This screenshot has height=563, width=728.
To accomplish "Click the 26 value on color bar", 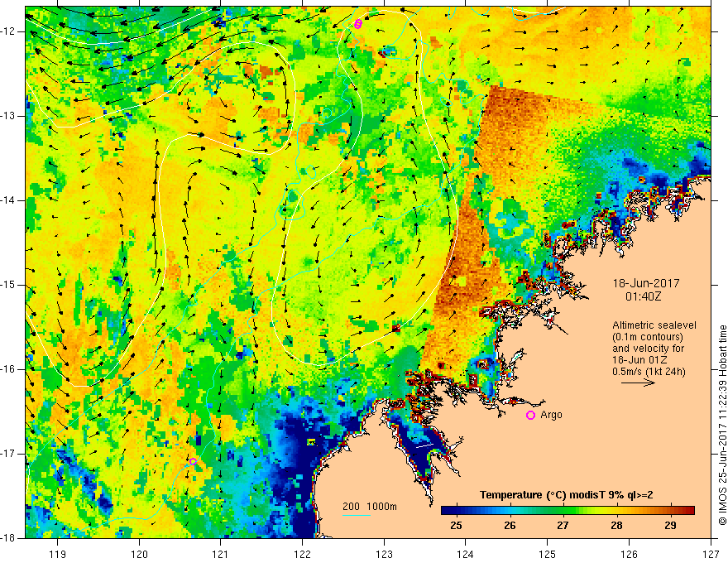I will click(510, 526).
